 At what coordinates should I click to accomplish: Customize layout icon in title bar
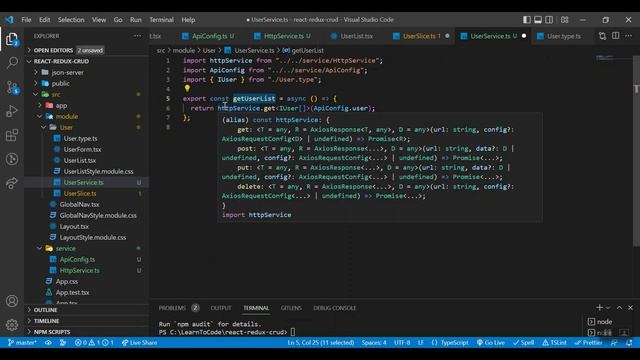(564, 20)
